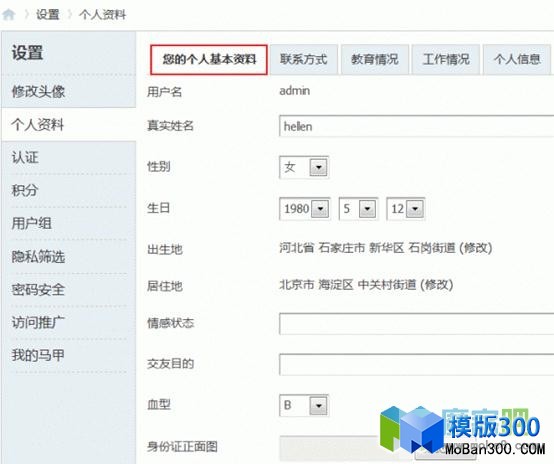Open the 血型 blood type dropdown
Screen dimensions: 554x464
pyautogui.click(x=318, y=405)
